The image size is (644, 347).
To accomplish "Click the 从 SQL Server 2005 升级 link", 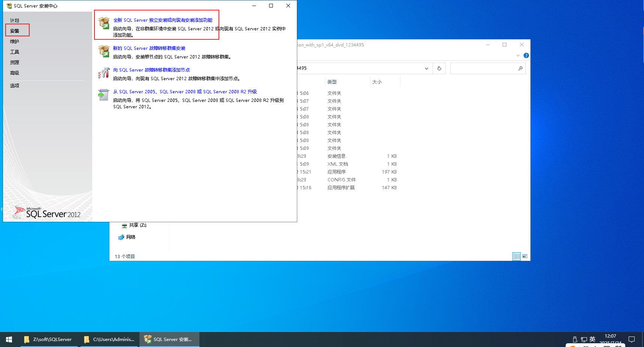I will pyautogui.click(x=185, y=92).
